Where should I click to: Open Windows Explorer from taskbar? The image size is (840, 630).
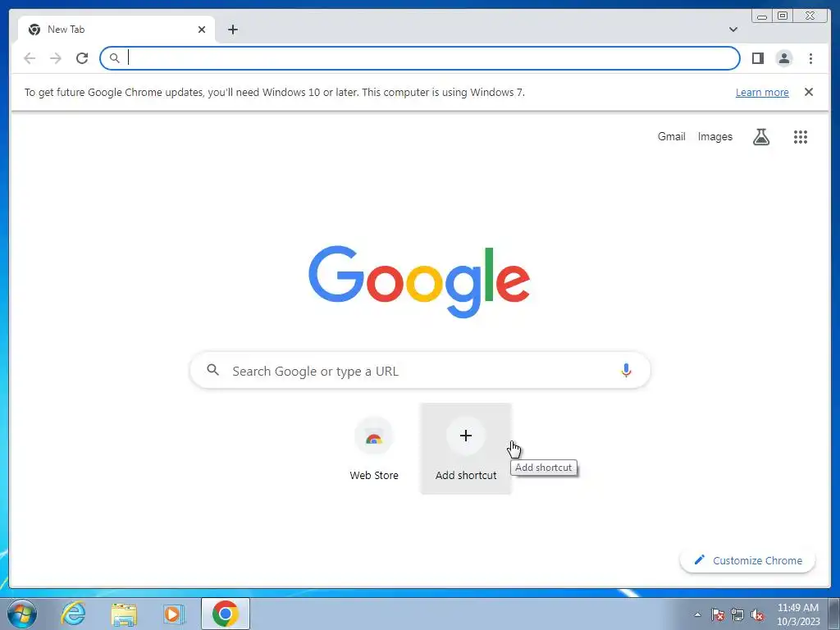pos(124,614)
